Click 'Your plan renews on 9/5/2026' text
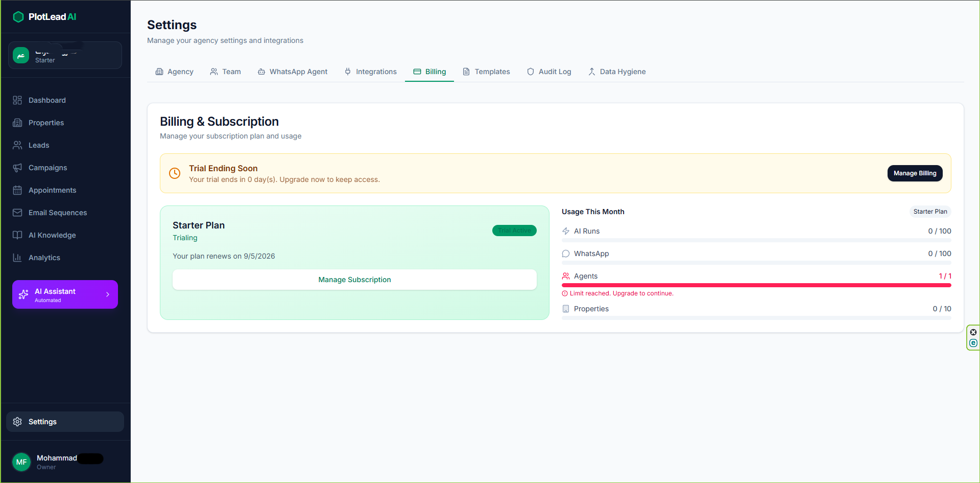This screenshot has width=980, height=483. tap(224, 256)
